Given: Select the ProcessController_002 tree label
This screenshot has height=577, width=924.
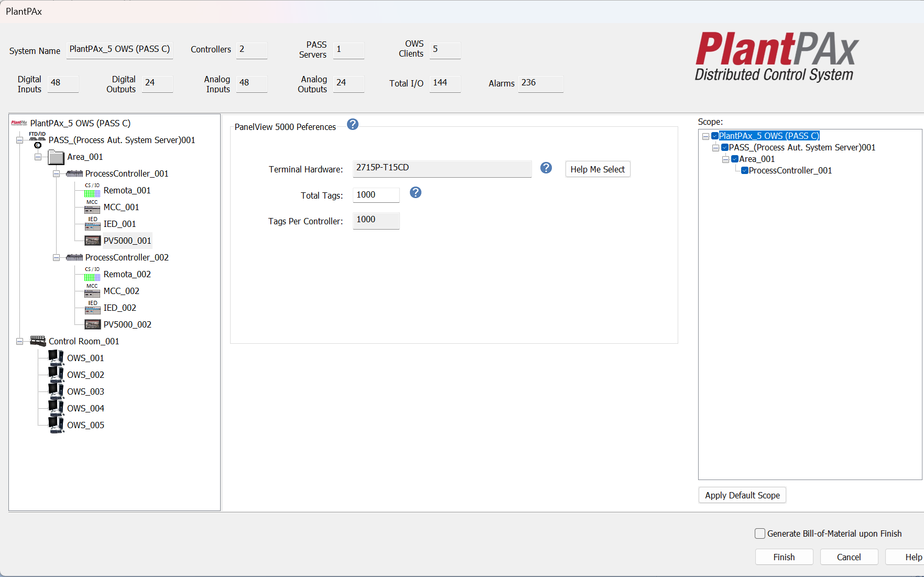Looking at the screenshot, I should pos(127,257).
